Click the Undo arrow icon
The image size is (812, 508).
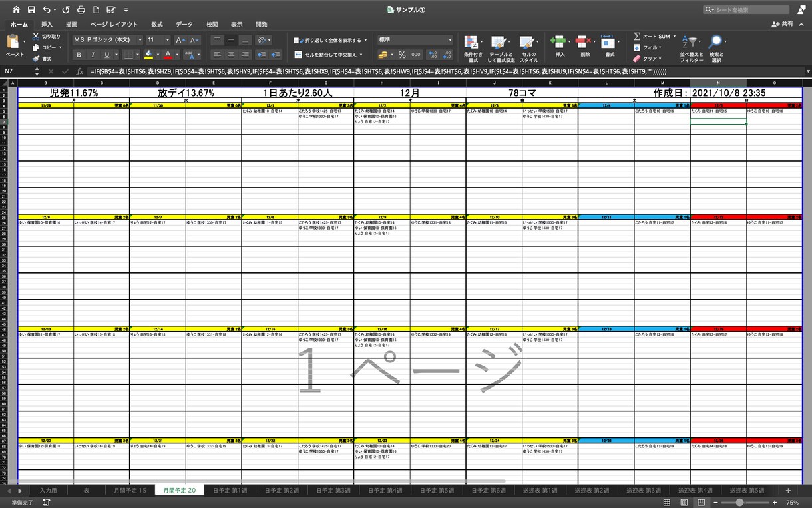(x=46, y=10)
